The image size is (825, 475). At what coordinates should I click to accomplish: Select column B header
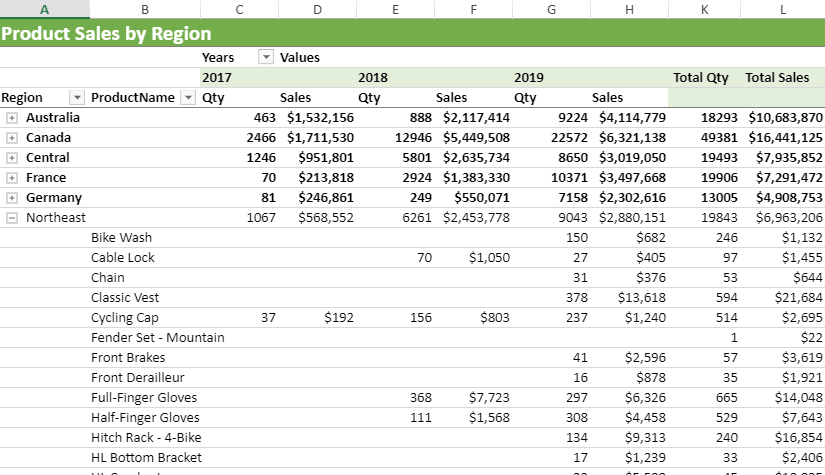(x=145, y=9)
